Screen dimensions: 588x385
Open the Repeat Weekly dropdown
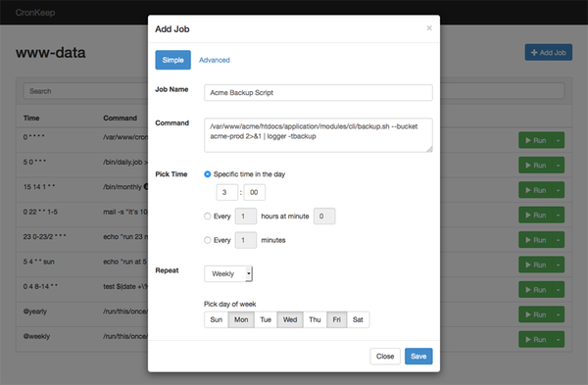pos(228,273)
